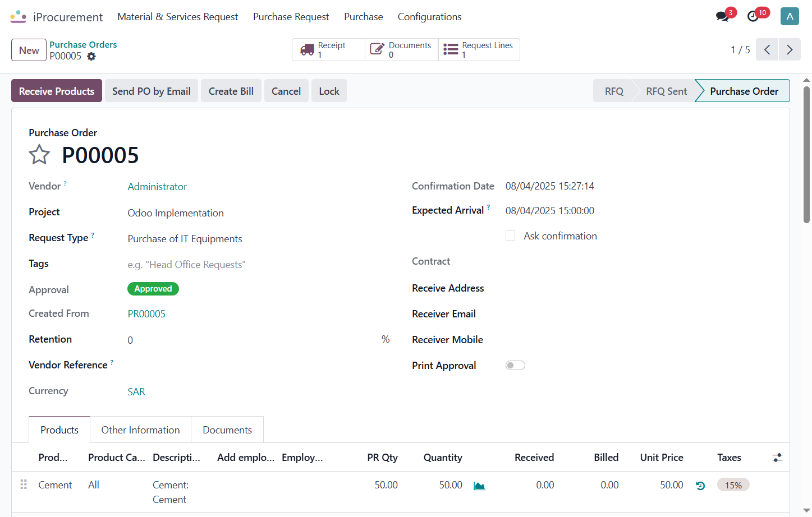Switch to the Documents tab

pyautogui.click(x=227, y=430)
